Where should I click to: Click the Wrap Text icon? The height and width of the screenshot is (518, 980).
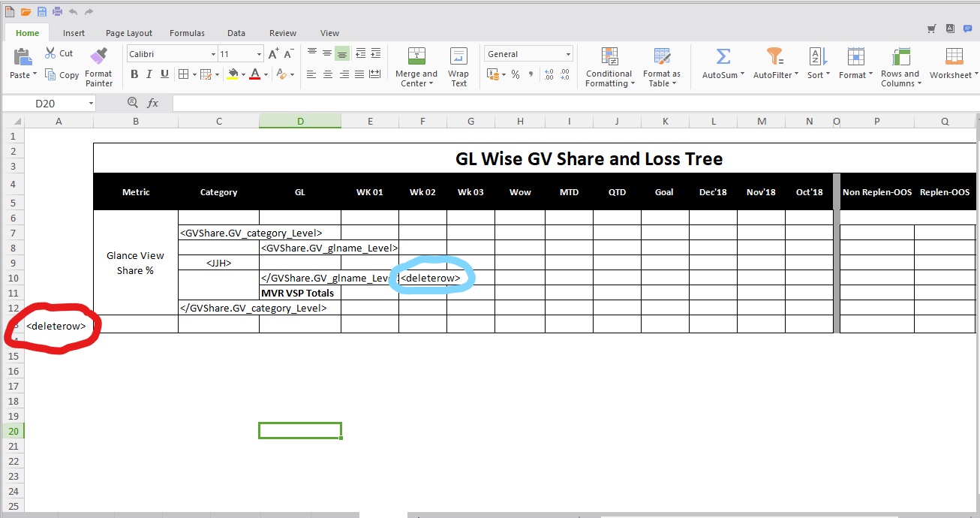click(x=458, y=56)
